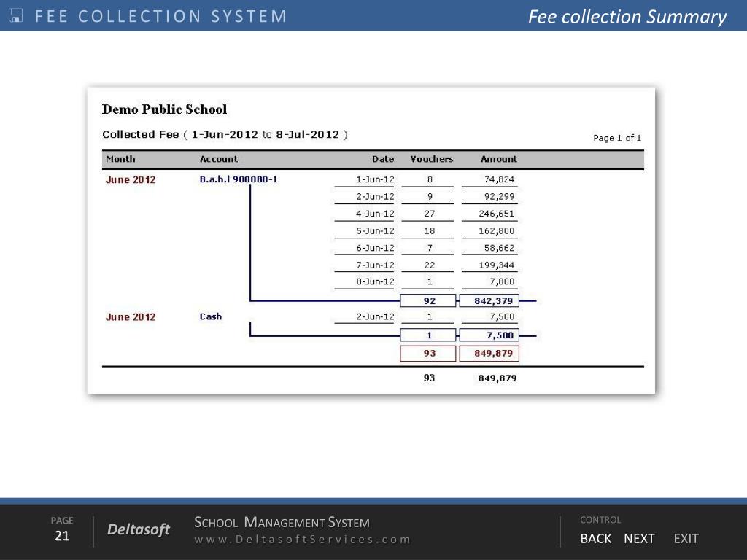Image resolution: width=747 pixels, height=560 pixels.
Task: Click the 22 vouchers cell
Action: tap(429, 265)
